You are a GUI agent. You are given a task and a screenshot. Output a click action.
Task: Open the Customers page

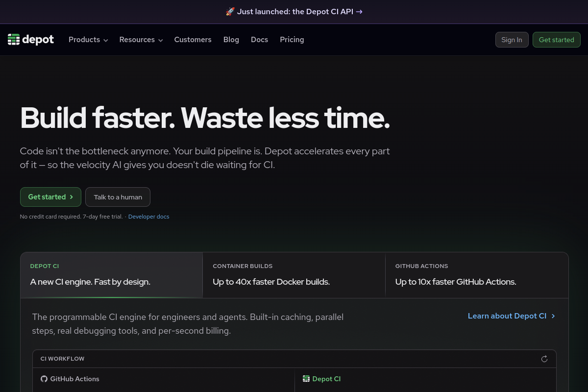[193, 40]
